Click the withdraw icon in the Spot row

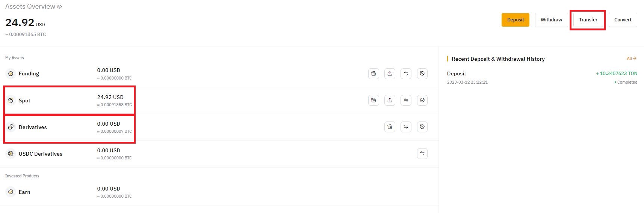(390, 100)
